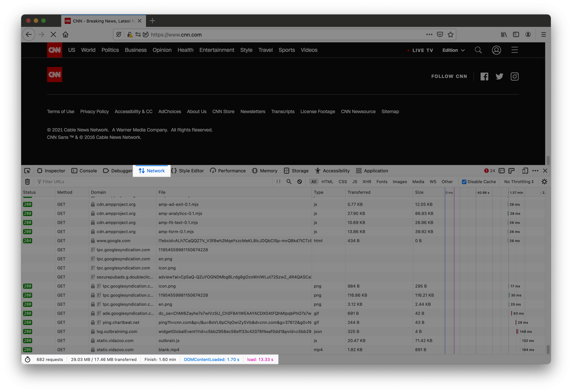
Task: Go to browser home page icon
Action: click(65, 35)
